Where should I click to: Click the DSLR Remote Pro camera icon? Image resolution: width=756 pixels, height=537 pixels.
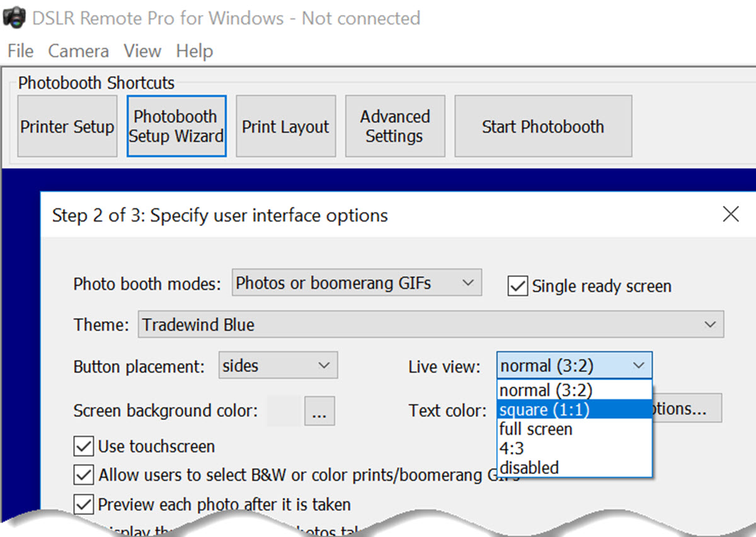(x=14, y=18)
